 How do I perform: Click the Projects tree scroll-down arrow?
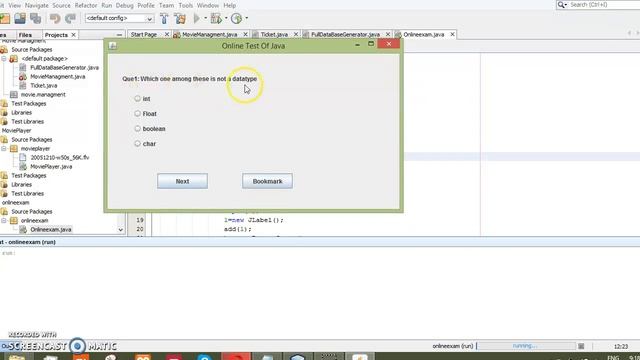pos(120,230)
